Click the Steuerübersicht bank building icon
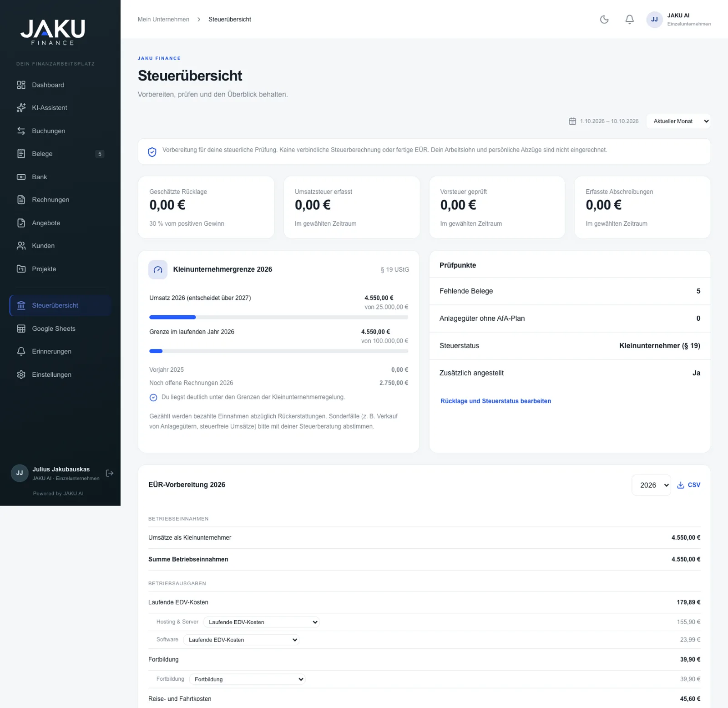The height and width of the screenshot is (708, 728). [x=21, y=305]
